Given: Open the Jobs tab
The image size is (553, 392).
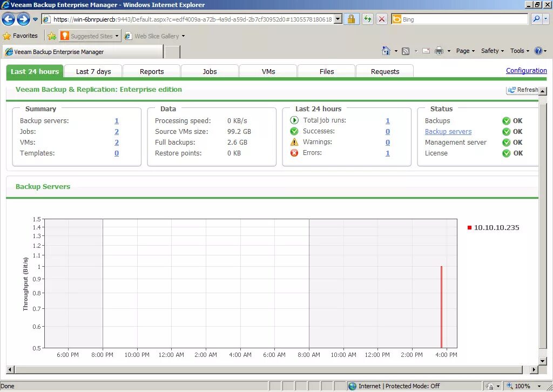Looking at the screenshot, I should [x=210, y=72].
